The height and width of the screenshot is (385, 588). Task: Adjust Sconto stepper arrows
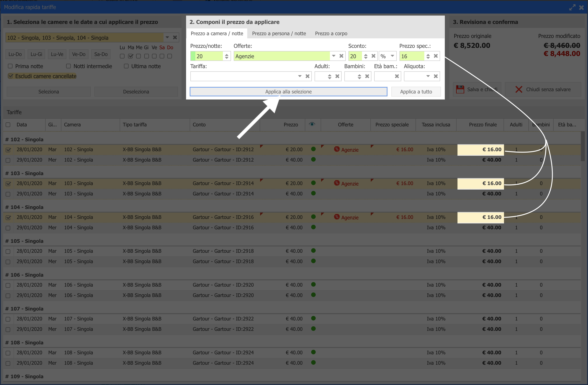tap(366, 56)
